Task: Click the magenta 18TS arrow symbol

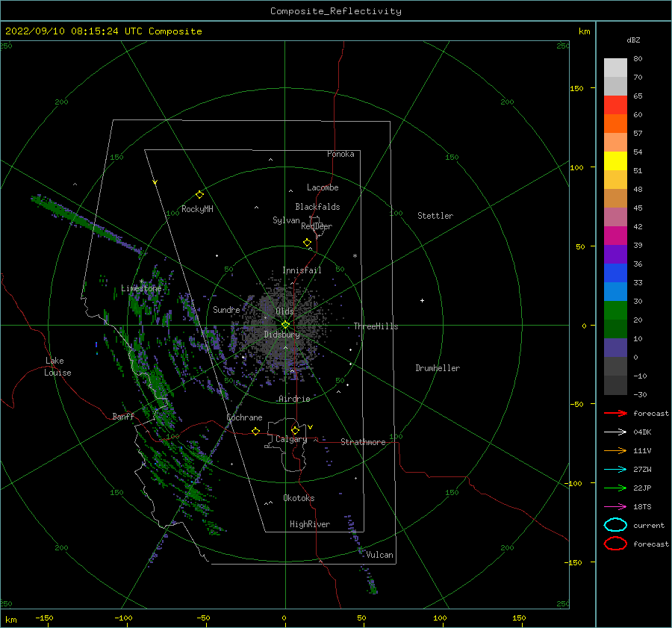Action: point(615,507)
